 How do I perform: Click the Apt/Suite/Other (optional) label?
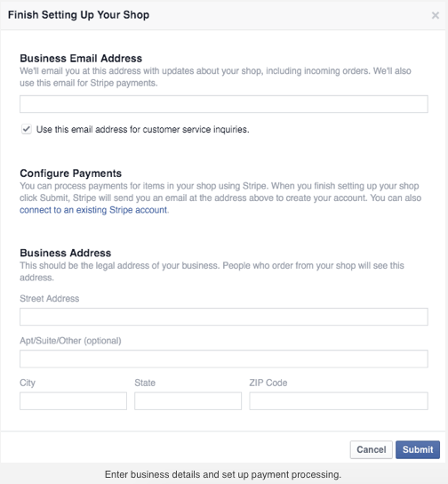70,341
